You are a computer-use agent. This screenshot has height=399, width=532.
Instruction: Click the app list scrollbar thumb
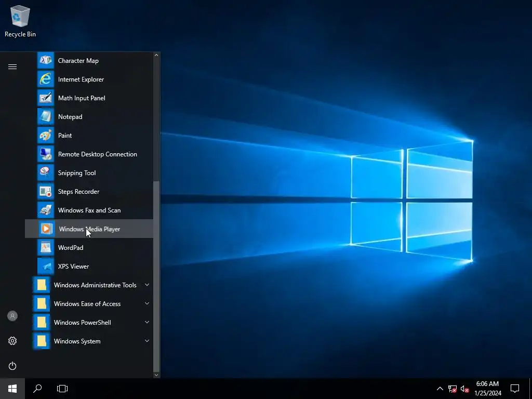coord(156,276)
